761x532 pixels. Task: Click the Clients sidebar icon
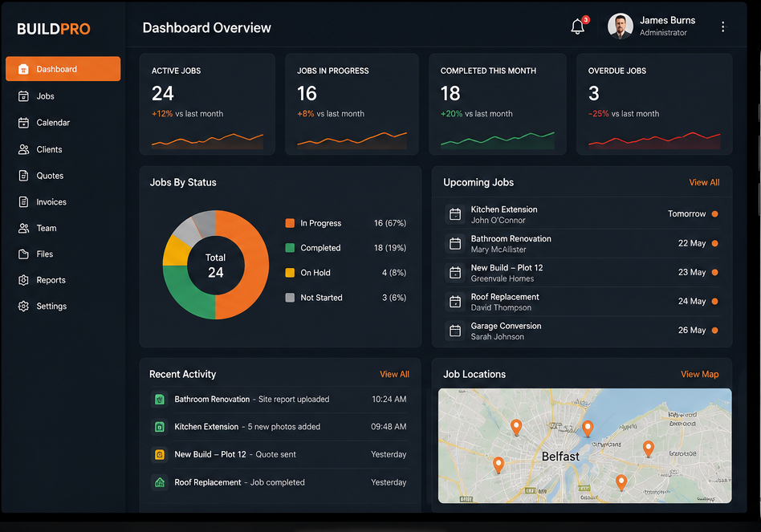pyautogui.click(x=23, y=149)
